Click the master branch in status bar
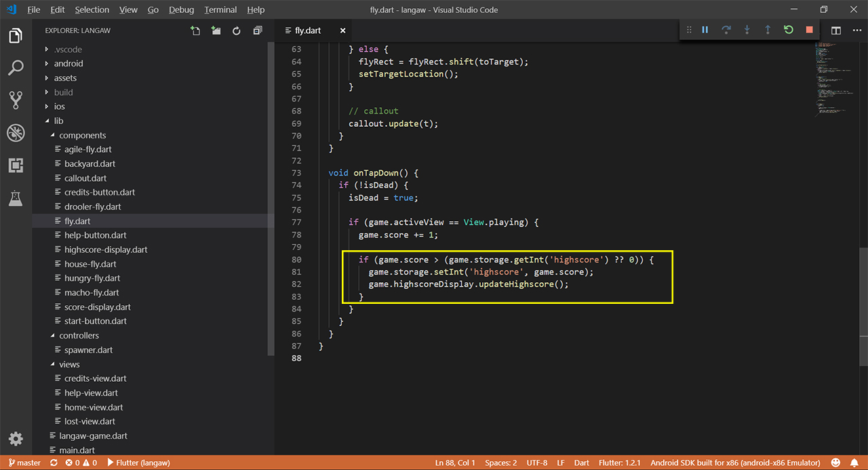Image resolution: width=868 pixels, height=470 pixels. 24,463
